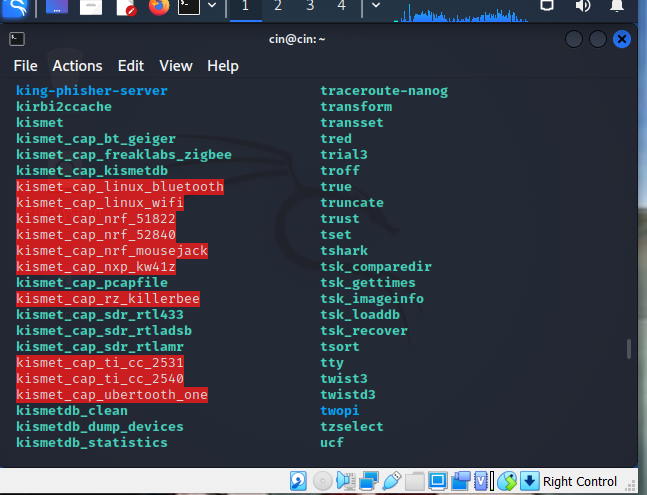Click the purple desktop icon in the panel

coord(57,7)
